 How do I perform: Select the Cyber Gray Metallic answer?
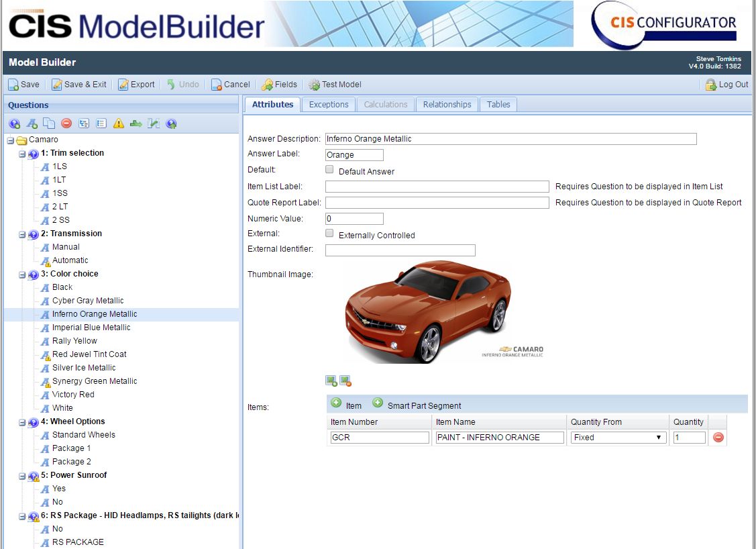[x=88, y=301]
